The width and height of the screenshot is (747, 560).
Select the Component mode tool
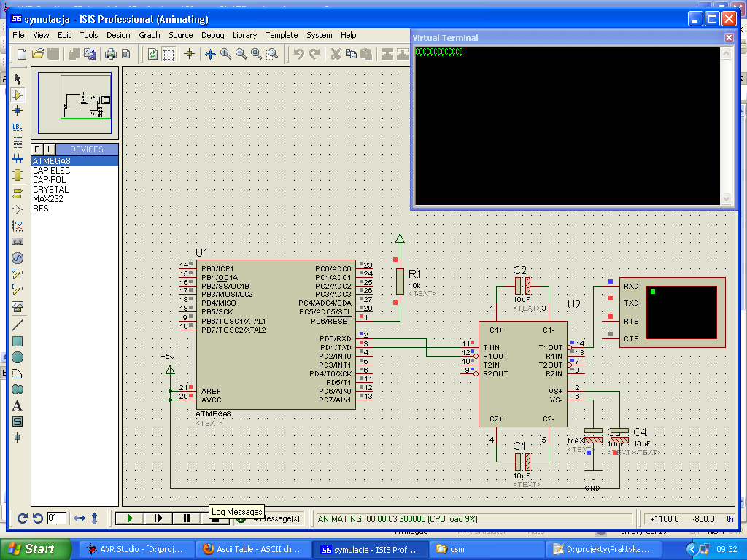17,95
